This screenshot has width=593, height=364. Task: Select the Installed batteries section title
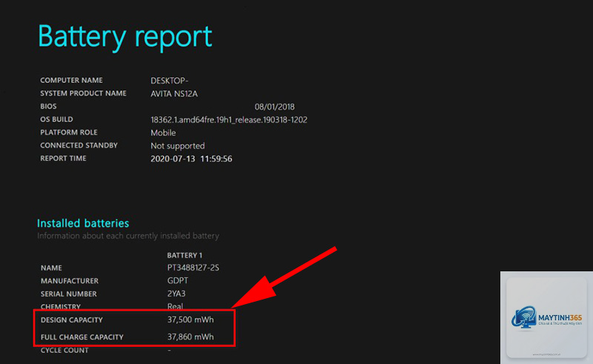83,223
